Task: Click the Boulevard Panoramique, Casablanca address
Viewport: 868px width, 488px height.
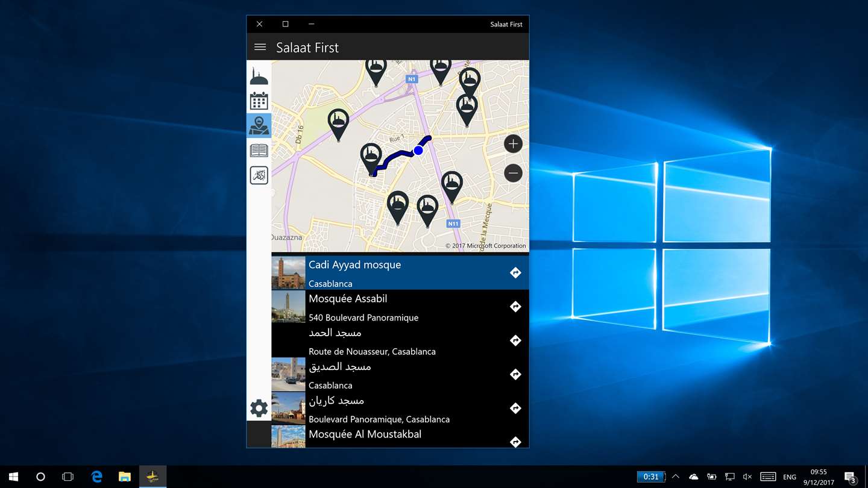Action: [379, 419]
